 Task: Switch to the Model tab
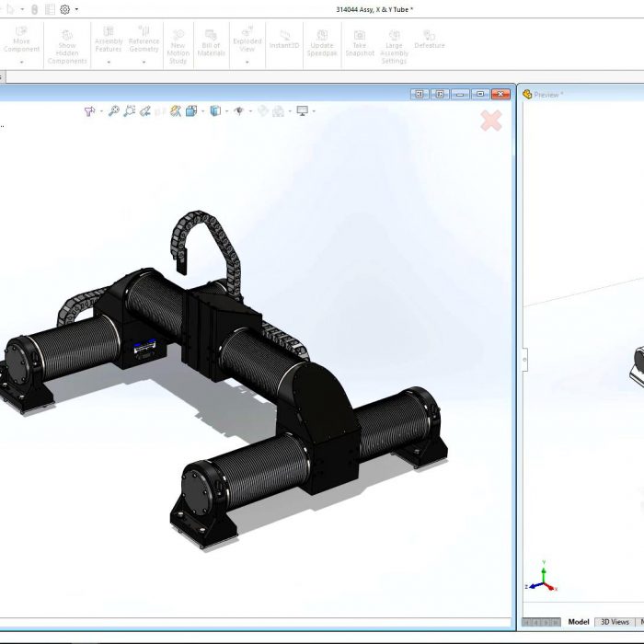(579, 622)
